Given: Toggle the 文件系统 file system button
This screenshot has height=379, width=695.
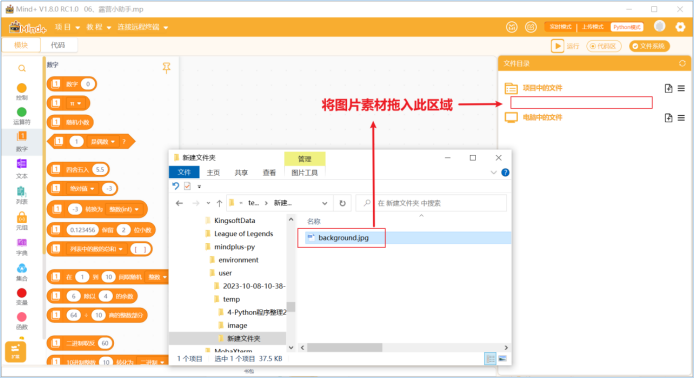Looking at the screenshot, I should point(649,46).
